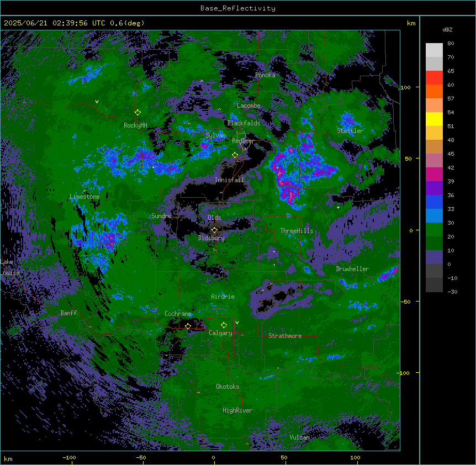
Task: Click the dBZ legend heading
Action: (x=447, y=29)
